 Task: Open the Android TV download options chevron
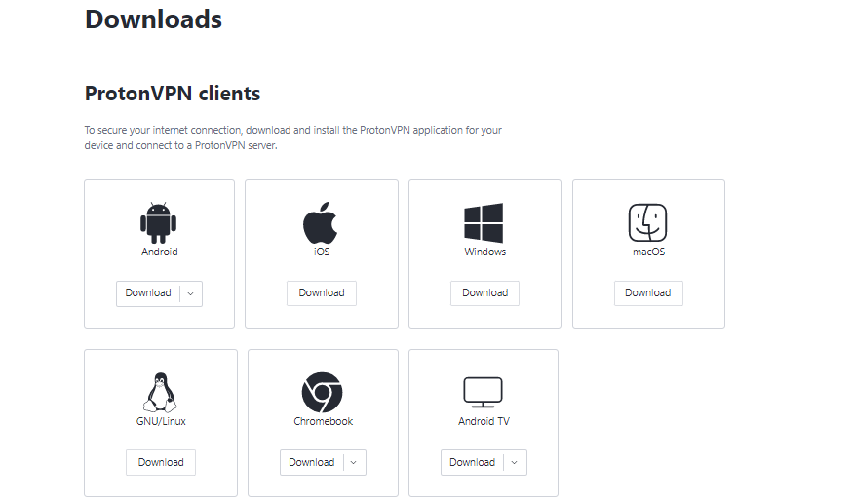[515, 463]
